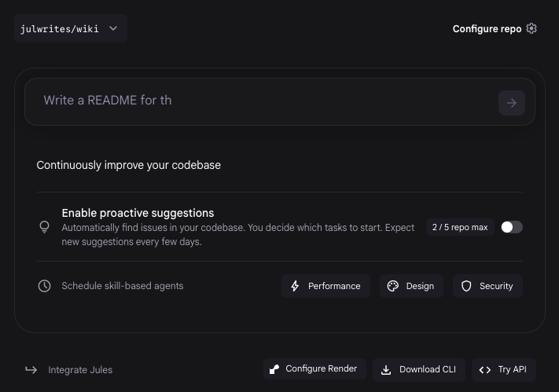The width and height of the screenshot is (559, 392).
Task: Click the clock icon beside Schedule agents
Action: click(45, 286)
